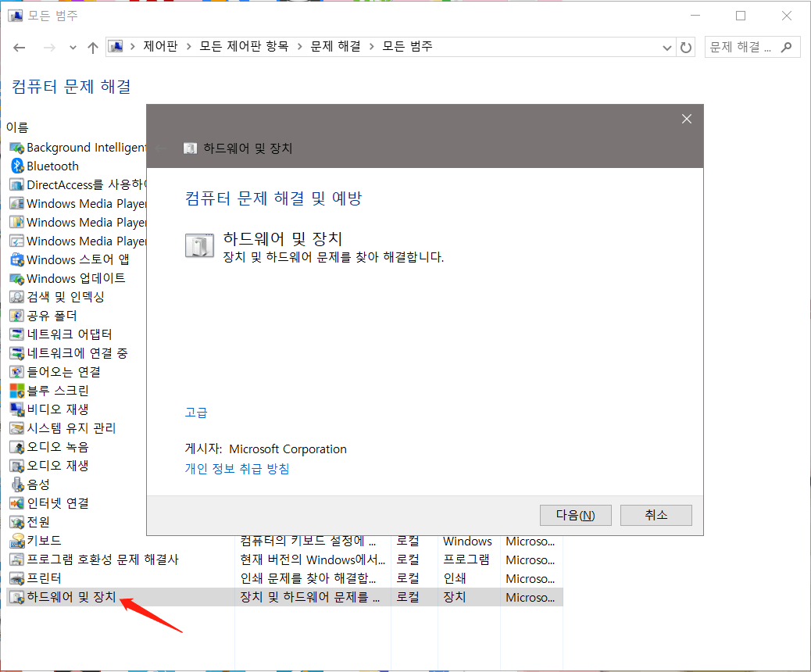Select the 블루 스크린 troubleshooter icon
This screenshot has height=672, width=811.
pos(17,390)
